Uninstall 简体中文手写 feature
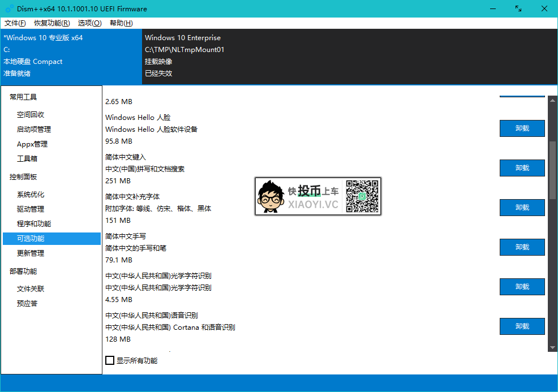This screenshot has width=558, height=392. (x=522, y=247)
